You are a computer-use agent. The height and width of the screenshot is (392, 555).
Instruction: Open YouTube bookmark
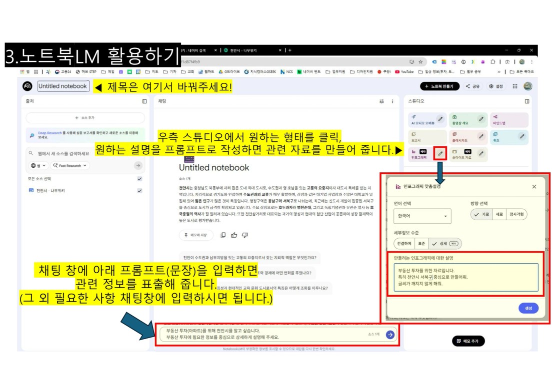404,72
